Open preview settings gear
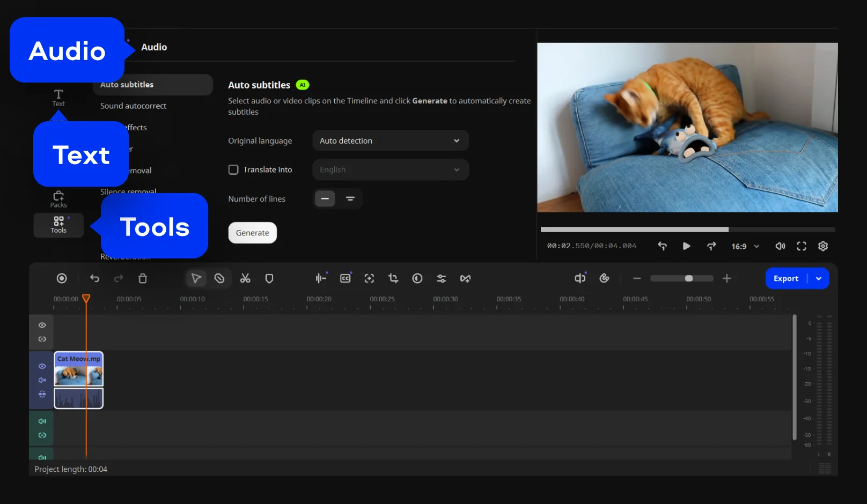 (x=823, y=246)
